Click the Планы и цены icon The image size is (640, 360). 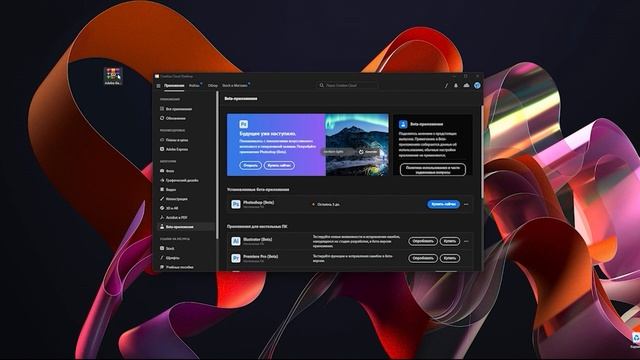pos(162,140)
